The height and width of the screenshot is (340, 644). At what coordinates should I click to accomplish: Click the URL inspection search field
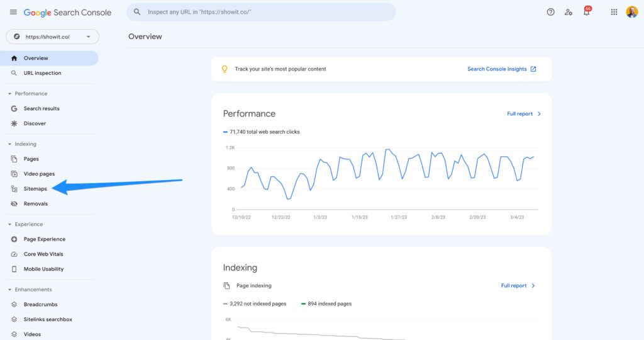tap(261, 12)
